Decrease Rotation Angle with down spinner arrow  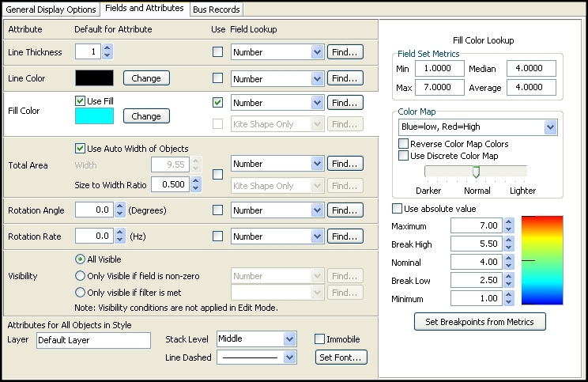(x=121, y=214)
